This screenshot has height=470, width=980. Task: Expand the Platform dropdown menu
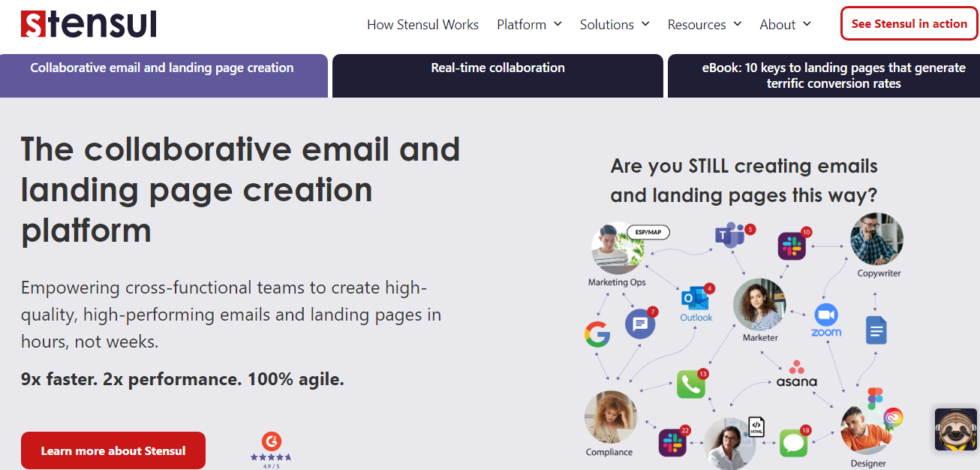click(x=529, y=25)
